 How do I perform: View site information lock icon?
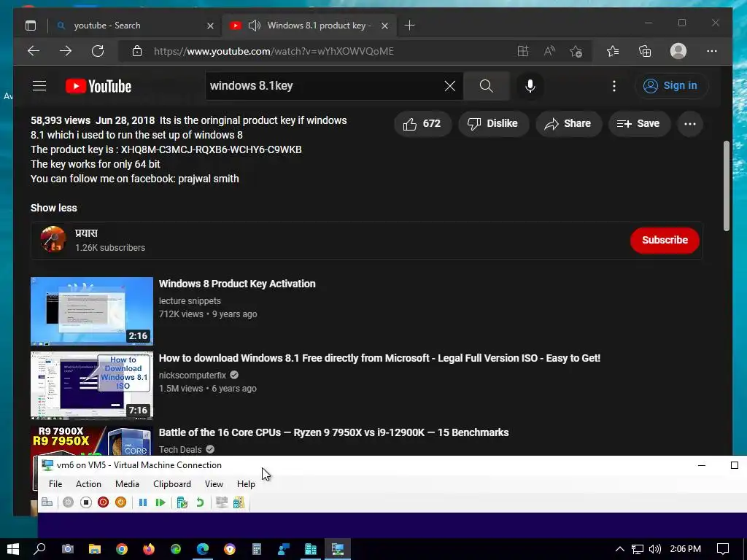pos(137,51)
